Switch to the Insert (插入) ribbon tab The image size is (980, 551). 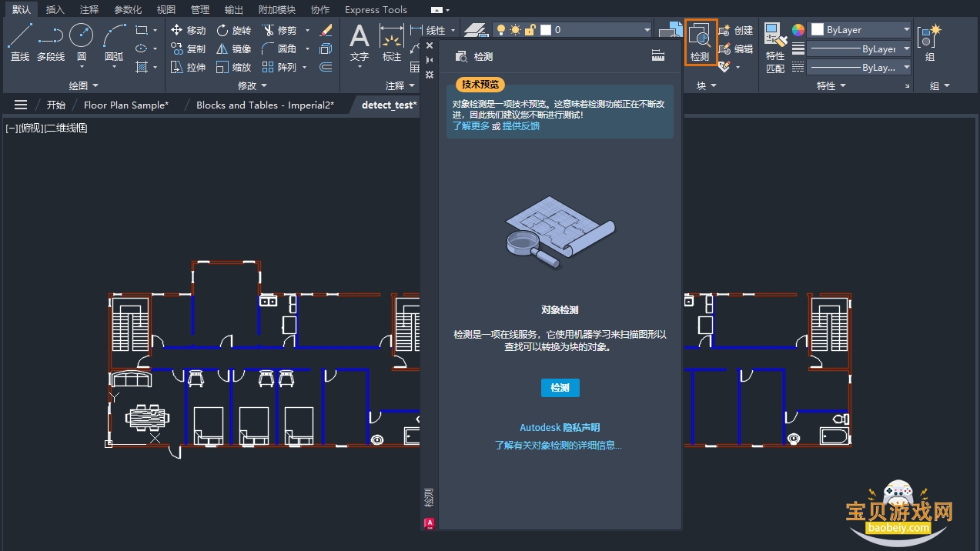click(55, 10)
